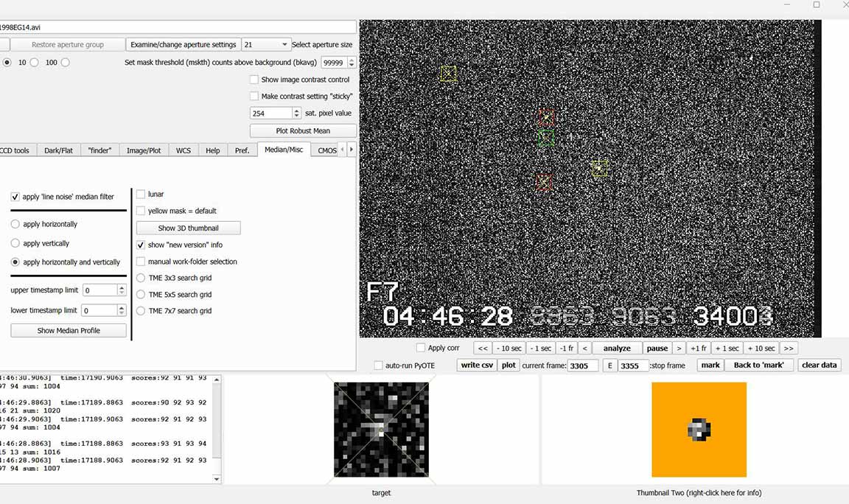The height and width of the screenshot is (504, 849).
Task: Step the sat. pixel value upward
Action: (296, 111)
